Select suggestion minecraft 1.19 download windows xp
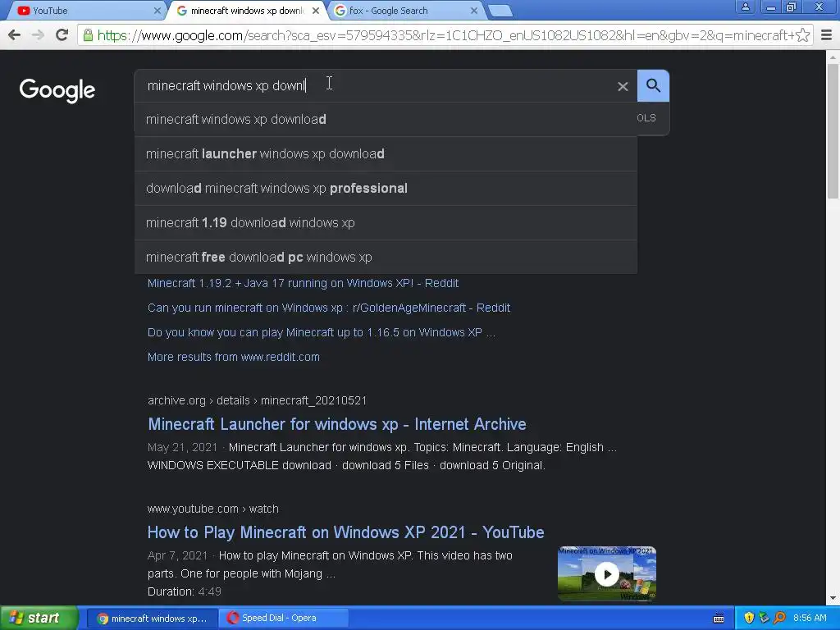Screen dimensions: 840x630 click(x=386, y=222)
